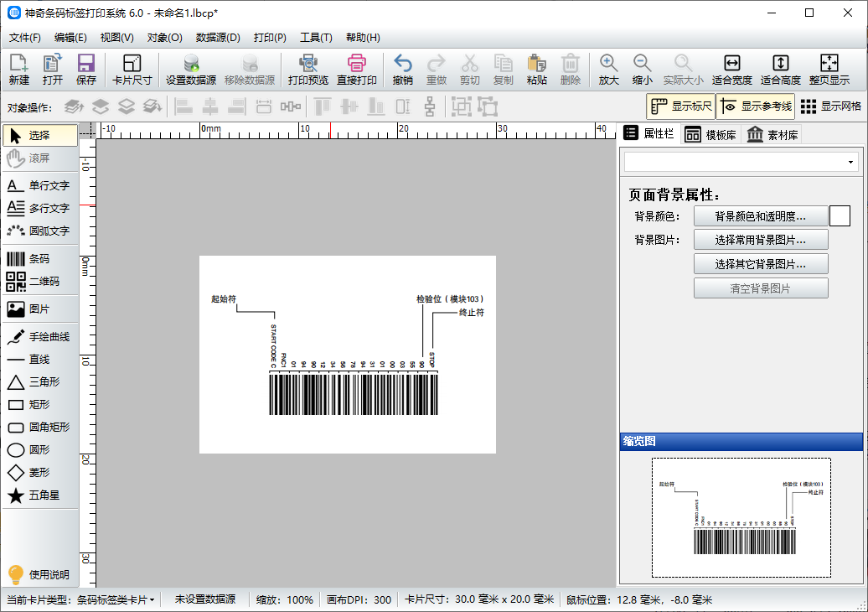The width and height of the screenshot is (868, 612).
Task: Switch to the 属性栏 tab
Action: coord(648,133)
